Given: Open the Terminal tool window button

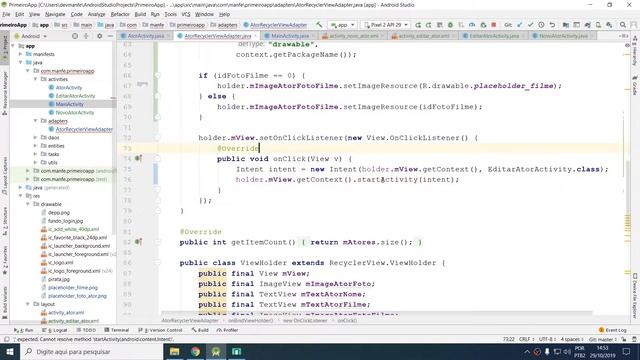Looking at the screenshot, I should click(117, 330).
